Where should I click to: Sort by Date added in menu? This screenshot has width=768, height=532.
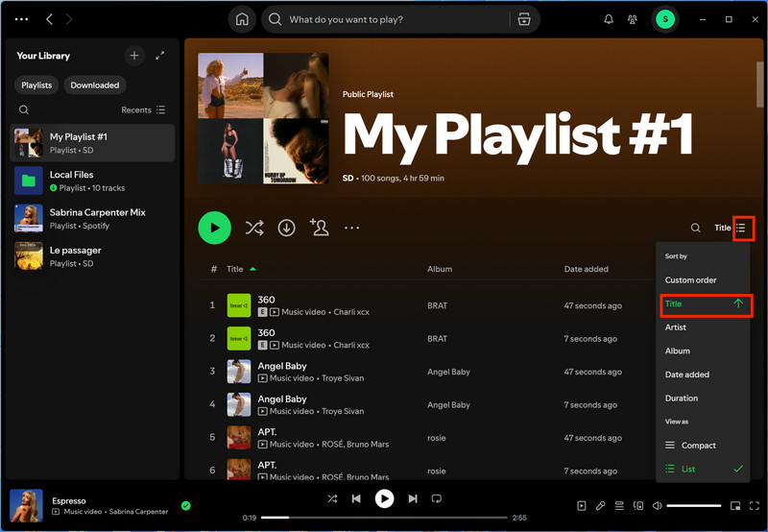point(704,375)
